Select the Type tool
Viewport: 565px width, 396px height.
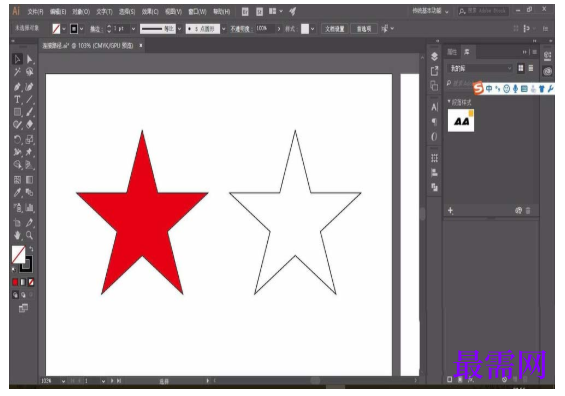click(17, 99)
